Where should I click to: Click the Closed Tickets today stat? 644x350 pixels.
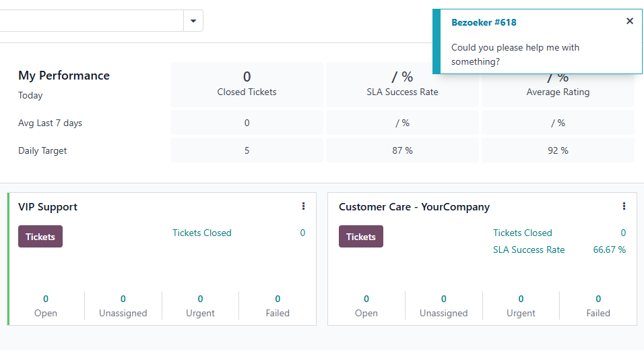tap(247, 84)
